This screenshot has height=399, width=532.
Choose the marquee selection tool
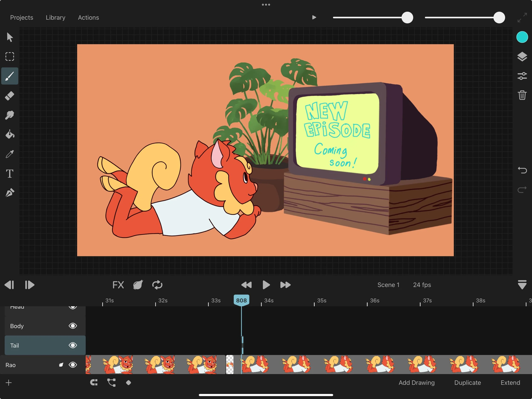pyautogui.click(x=10, y=57)
